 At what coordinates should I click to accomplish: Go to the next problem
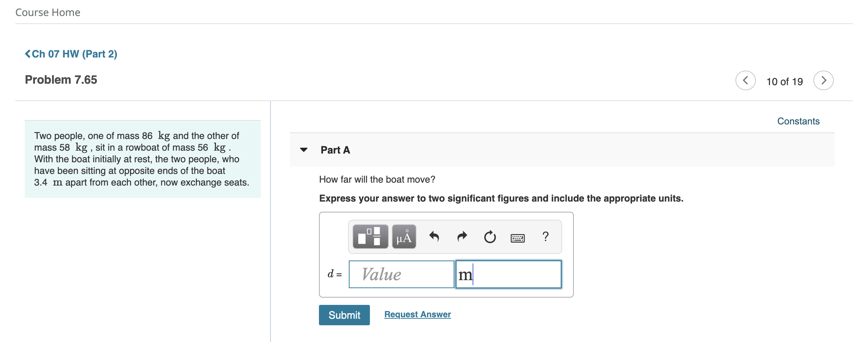pos(824,80)
